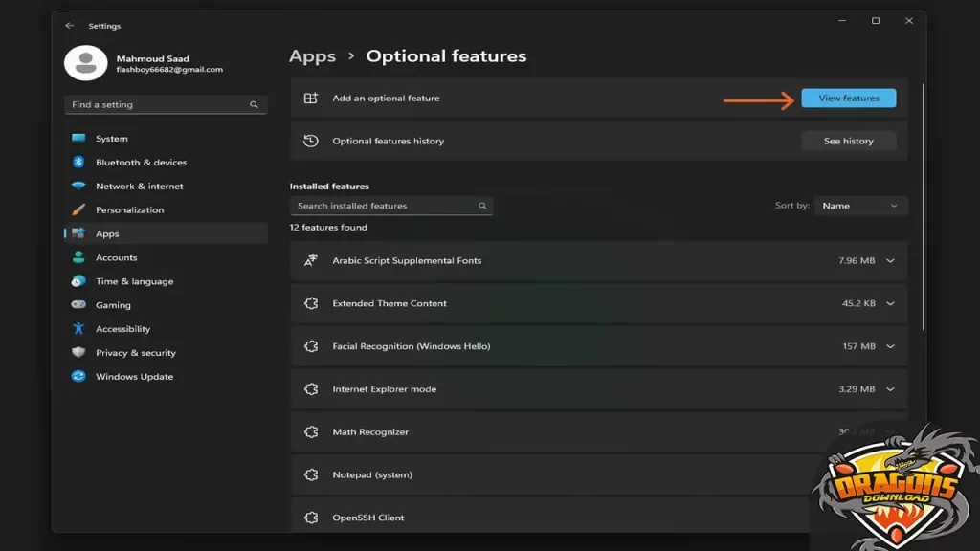Open Bluetooth & devices icon
Screen dimensions: 980x551
pyautogui.click(x=78, y=163)
